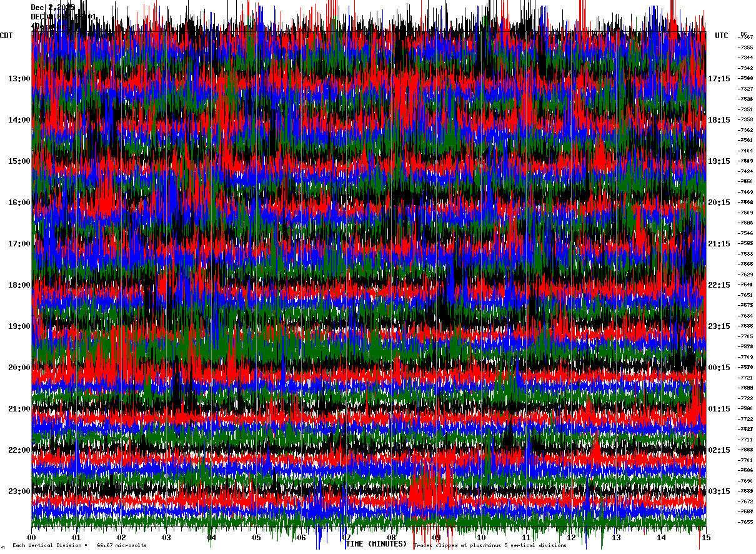Screen dimensions: 756x554
Task: Click the DC offset value -7342
Action: 745,68
